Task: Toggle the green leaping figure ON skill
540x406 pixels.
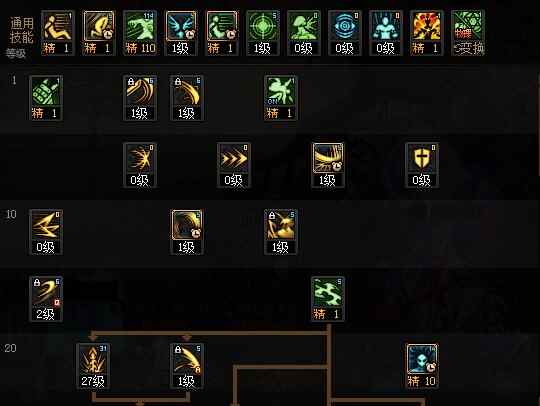Action: (x=281, y=98)
